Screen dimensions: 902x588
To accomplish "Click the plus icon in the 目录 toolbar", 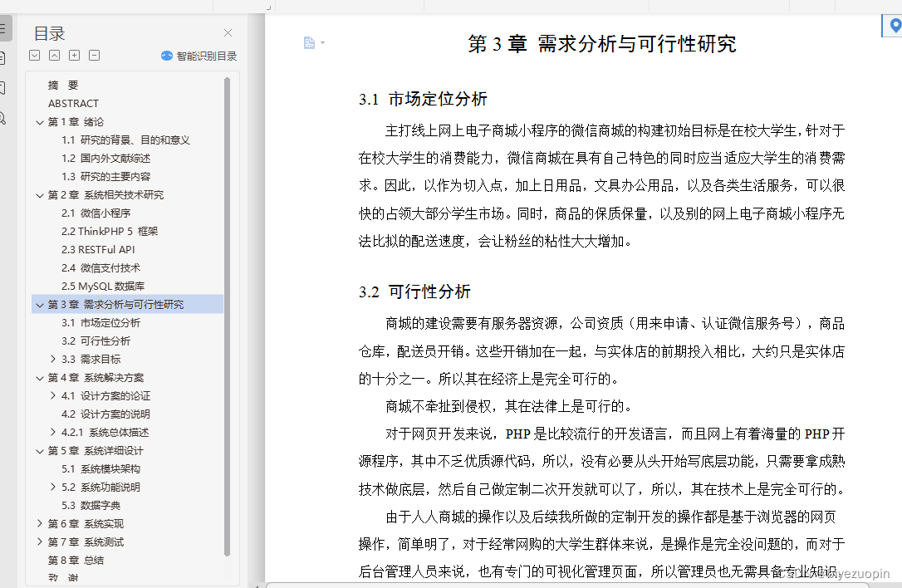I will point(74,55).
